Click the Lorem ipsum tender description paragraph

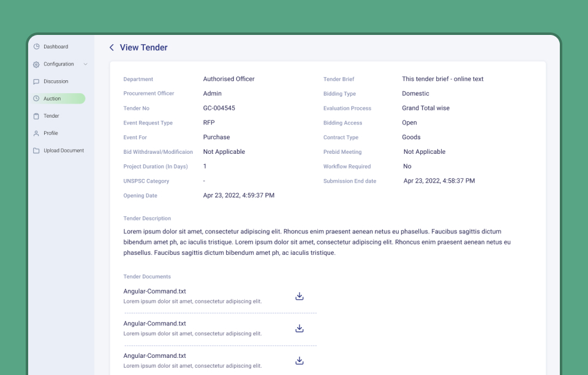pyautogui.click(x=317, y=242)
